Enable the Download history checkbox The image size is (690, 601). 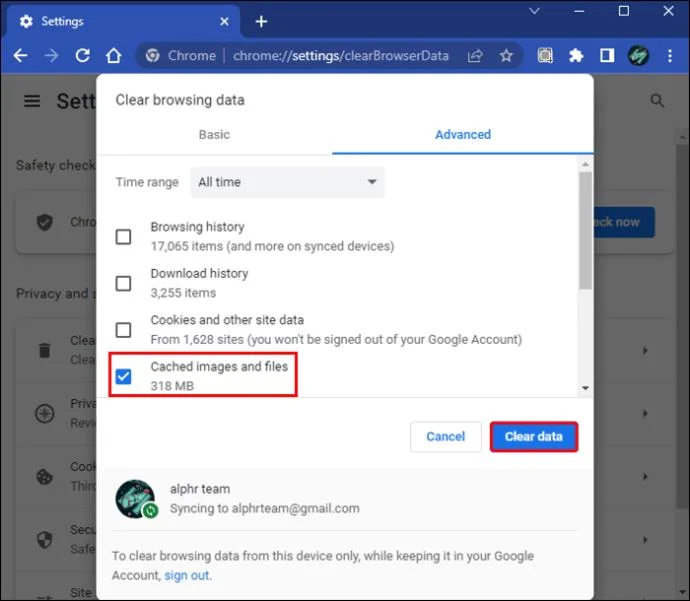point(123,283)
